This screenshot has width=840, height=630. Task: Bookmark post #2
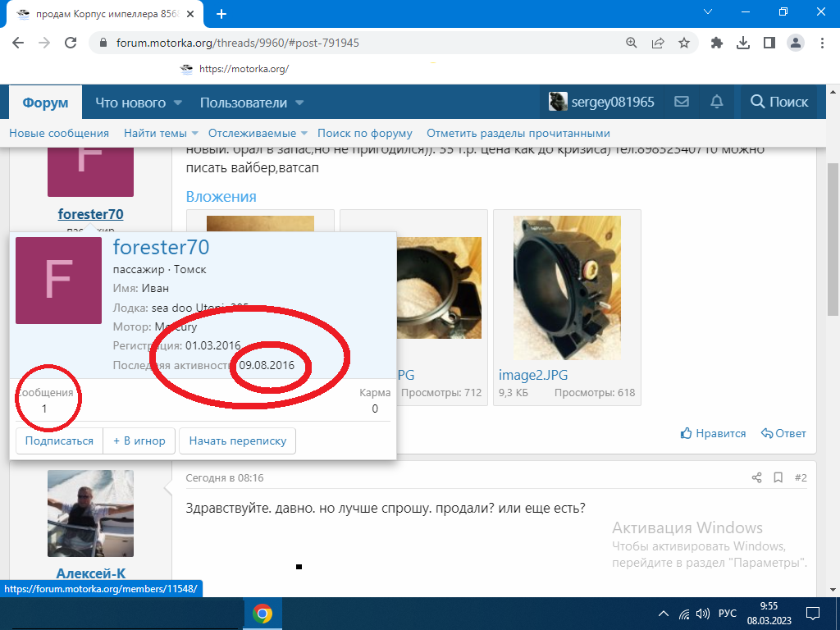coord(778,477)
